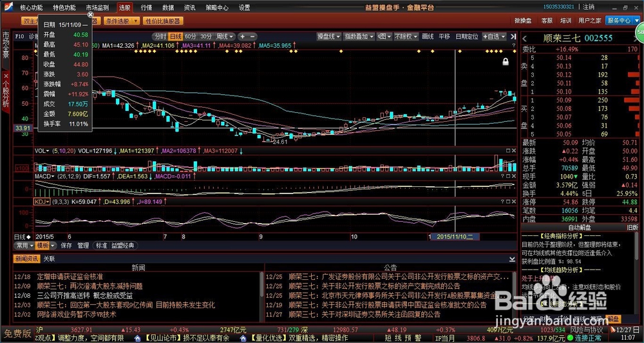Screen dimensions: 644x343
Task: Expand the 条件选股 dropdown arrow
Action: pos(136,21)
